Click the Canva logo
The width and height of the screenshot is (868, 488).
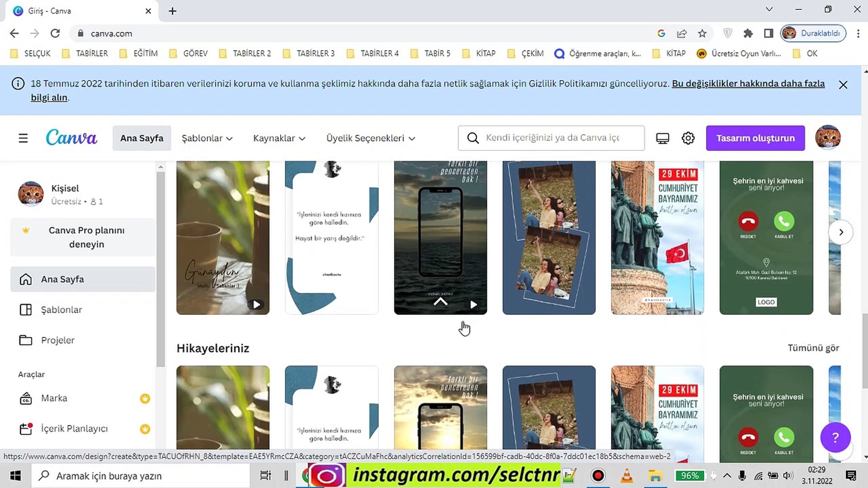71,137
